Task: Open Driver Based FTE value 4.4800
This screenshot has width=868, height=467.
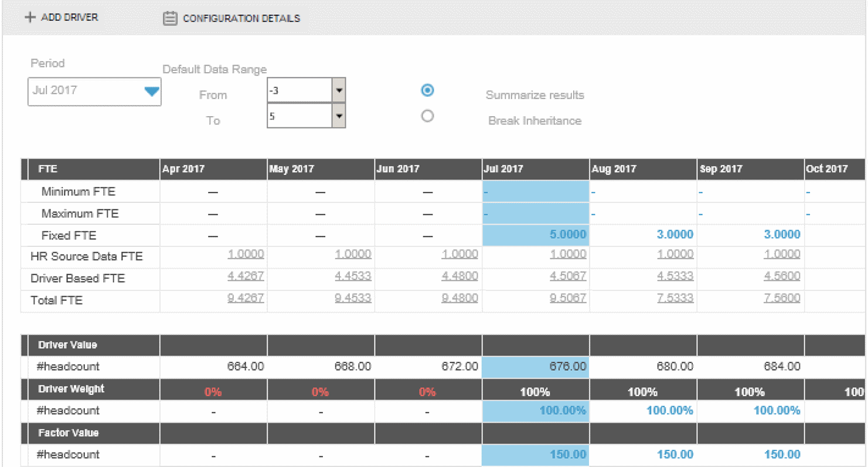Action: [460, 276]
